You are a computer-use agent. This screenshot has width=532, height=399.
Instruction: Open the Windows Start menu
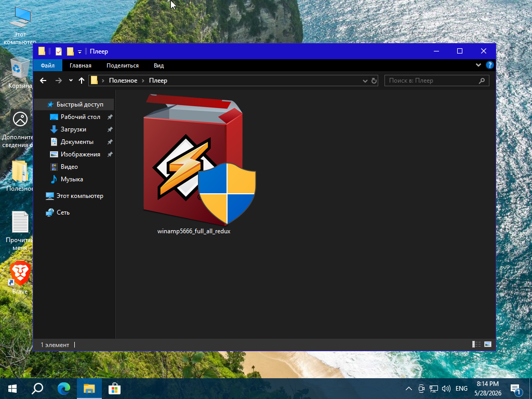(12, 389)
